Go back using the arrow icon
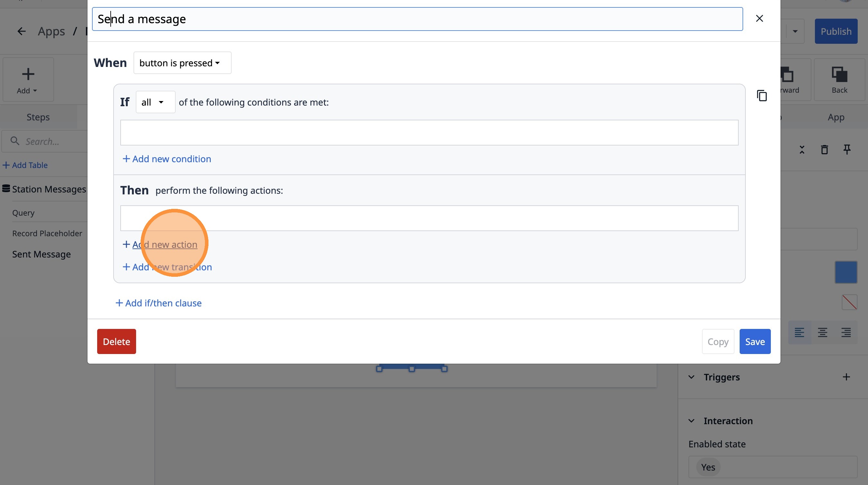Screen dimensions: 868x485 [x=22, y=31]
